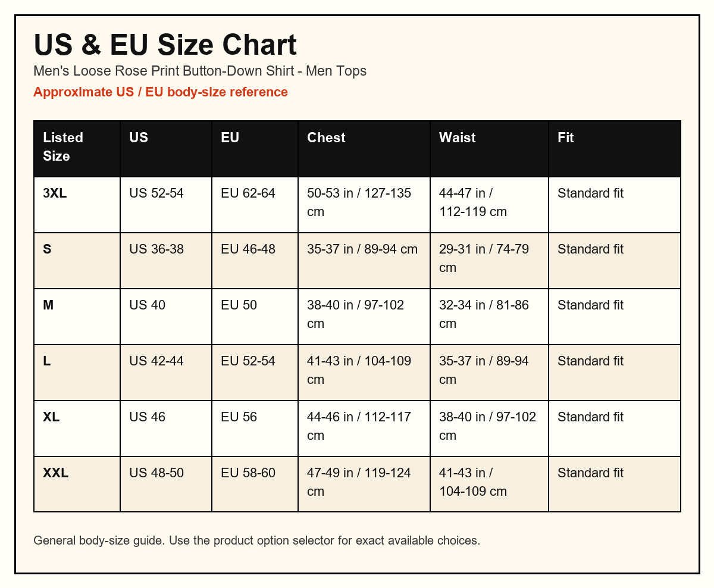This screenshot has width=714, height=588.
Task: Select the Listed Size column header
Action: click(x=77, y=149)
